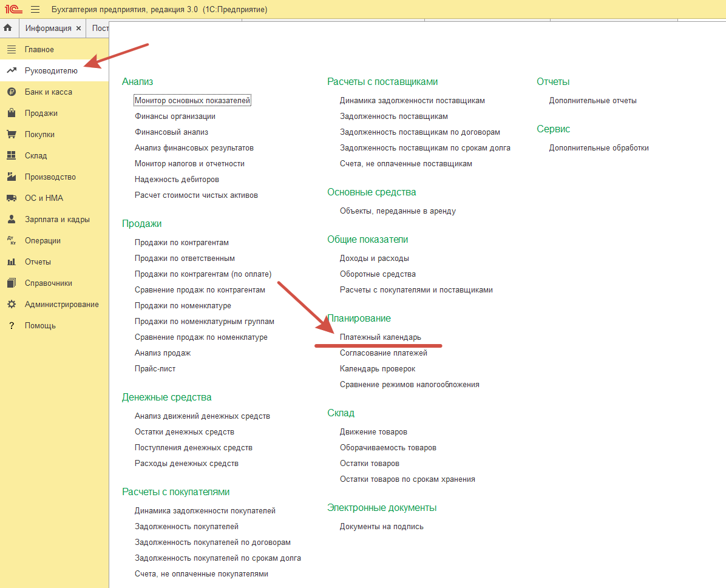The width and height of the screenshot is (726, 588).
Task: Open Задолженность поставщикам по договорам
Action: click(x=420, y=132)
